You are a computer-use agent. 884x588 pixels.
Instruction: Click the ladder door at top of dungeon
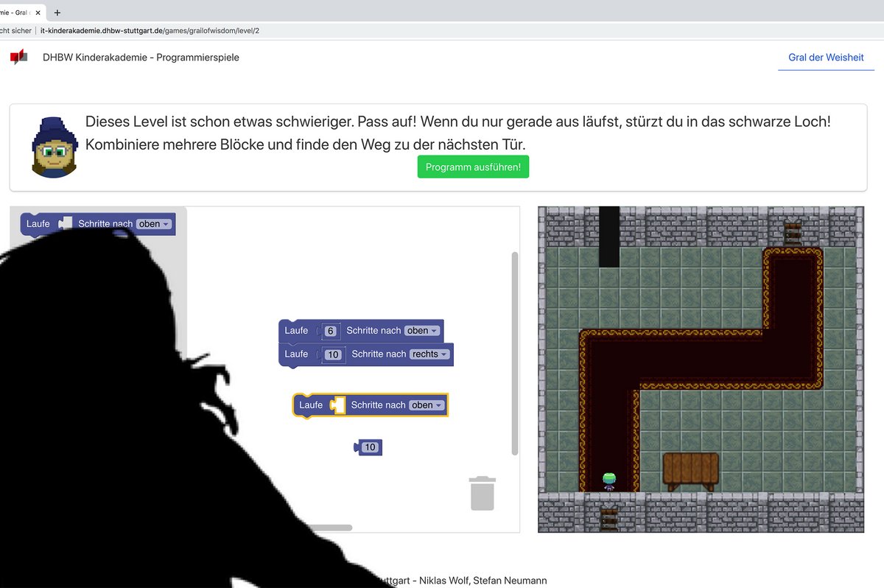pos(793,233)
